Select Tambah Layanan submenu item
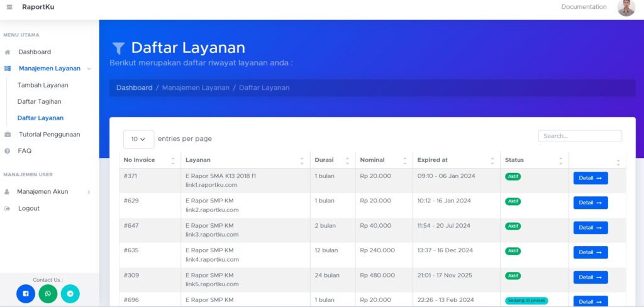 pos(43,85)
